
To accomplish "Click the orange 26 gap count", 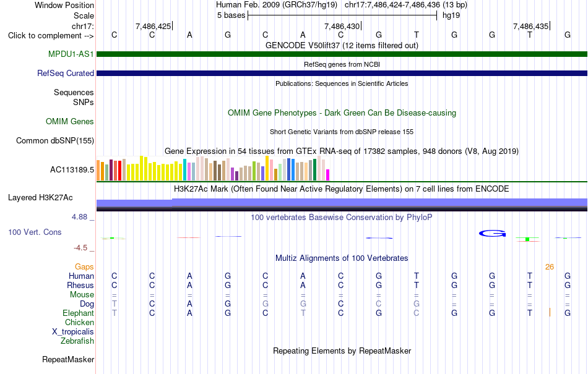I will [x=550, y=267].
